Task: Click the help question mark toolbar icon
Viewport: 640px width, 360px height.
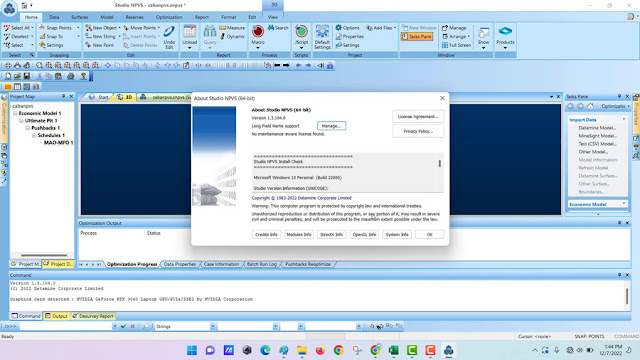Action: (x=83, y=76)
